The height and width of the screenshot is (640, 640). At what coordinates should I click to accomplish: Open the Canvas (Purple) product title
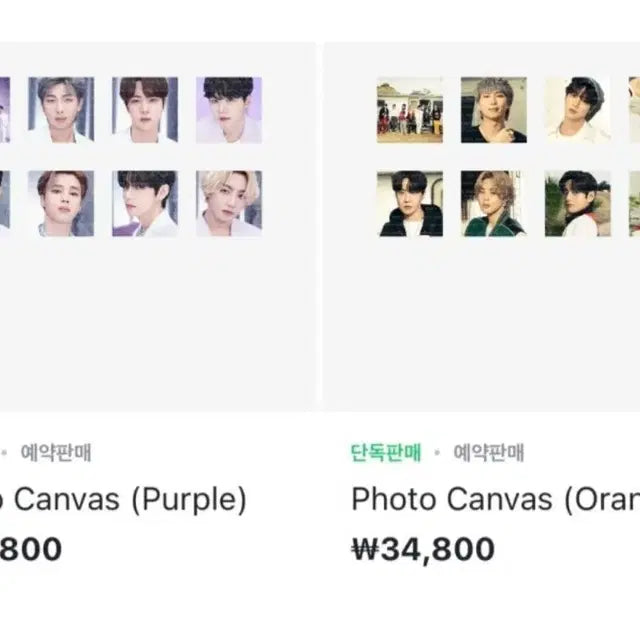click(123, 499)
